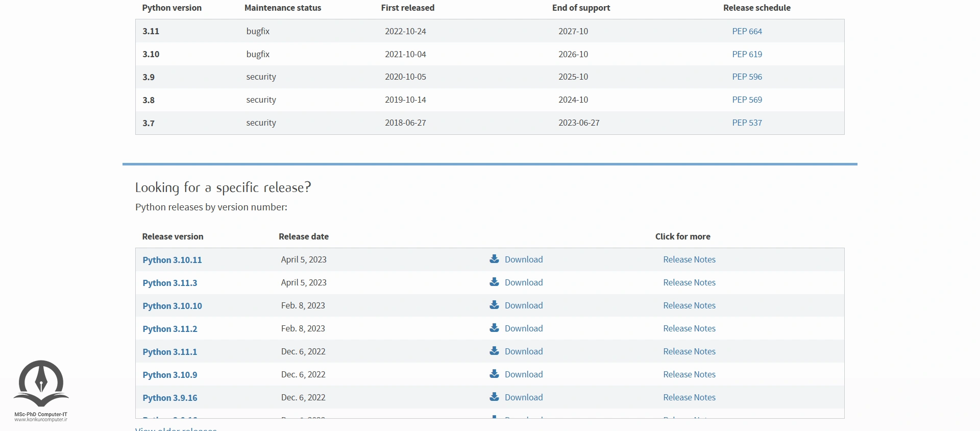Select the 3.11 version cell
The height and width of the screenshot is (431, 980).
[151, 31]
